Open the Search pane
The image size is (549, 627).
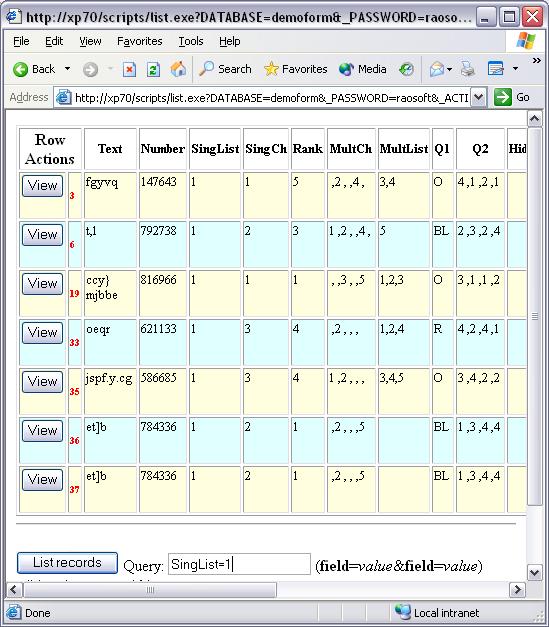point(226,69)
